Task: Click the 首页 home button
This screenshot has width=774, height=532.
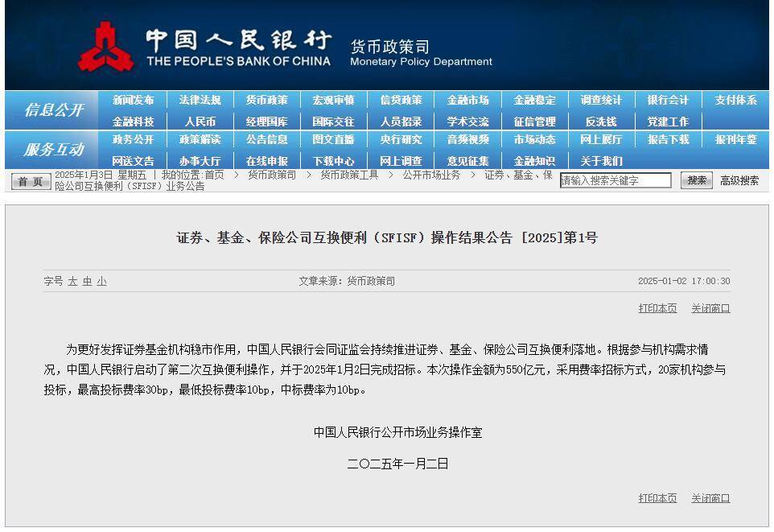Action: click(31, 181)
